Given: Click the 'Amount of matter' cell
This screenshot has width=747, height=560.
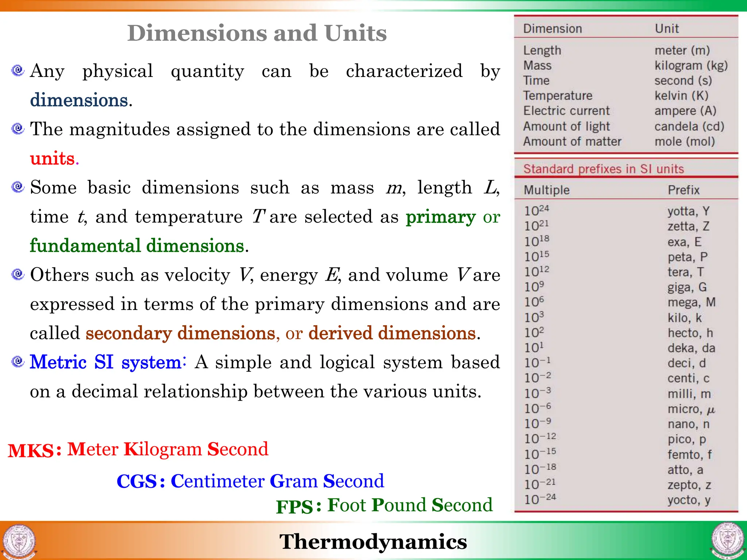Looking at the screenshot, I should click(x=572, y=141).
